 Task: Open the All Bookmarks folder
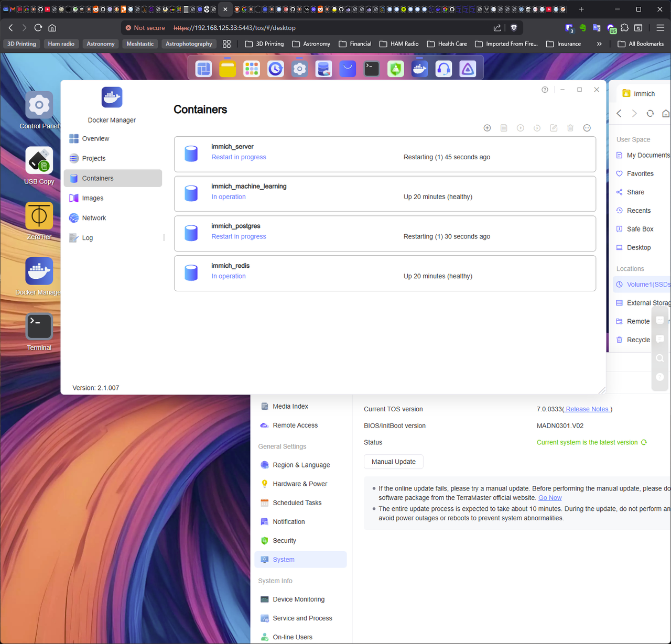(641, 44)
